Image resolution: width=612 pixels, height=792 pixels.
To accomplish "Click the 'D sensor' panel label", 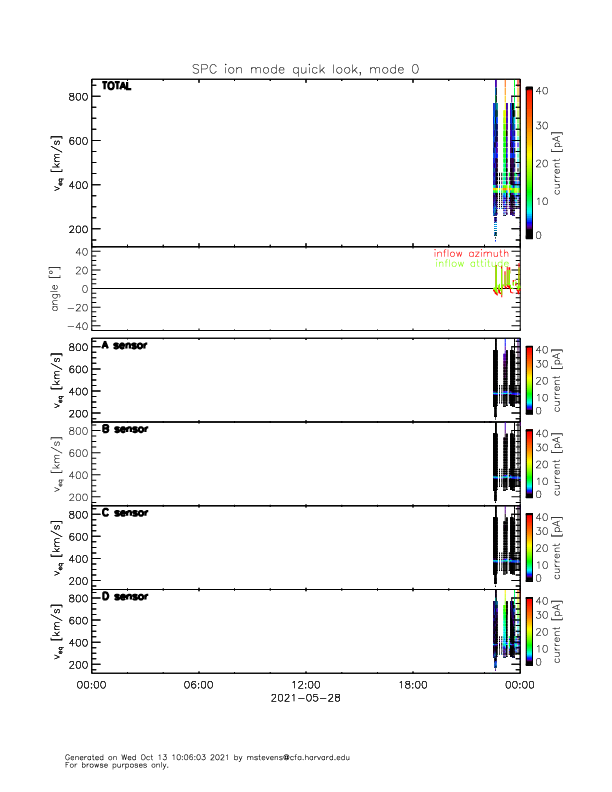I will point(125,596).
